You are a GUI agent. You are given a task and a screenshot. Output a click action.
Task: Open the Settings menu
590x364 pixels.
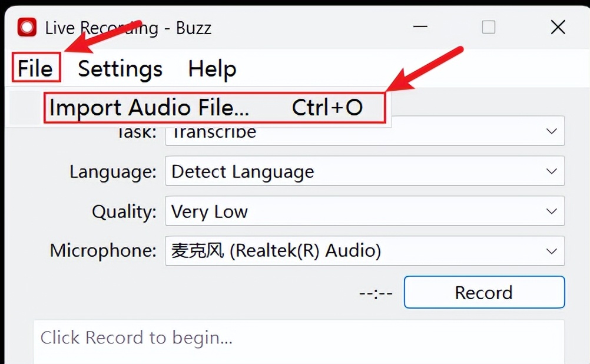[120, 69]
